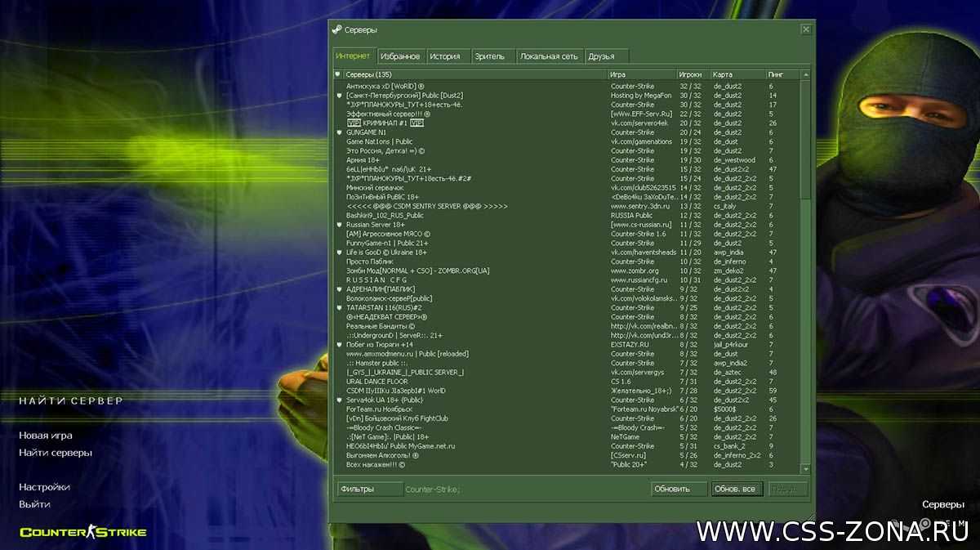Switch to the Друзья tab
980x550 pixels.
606,56
